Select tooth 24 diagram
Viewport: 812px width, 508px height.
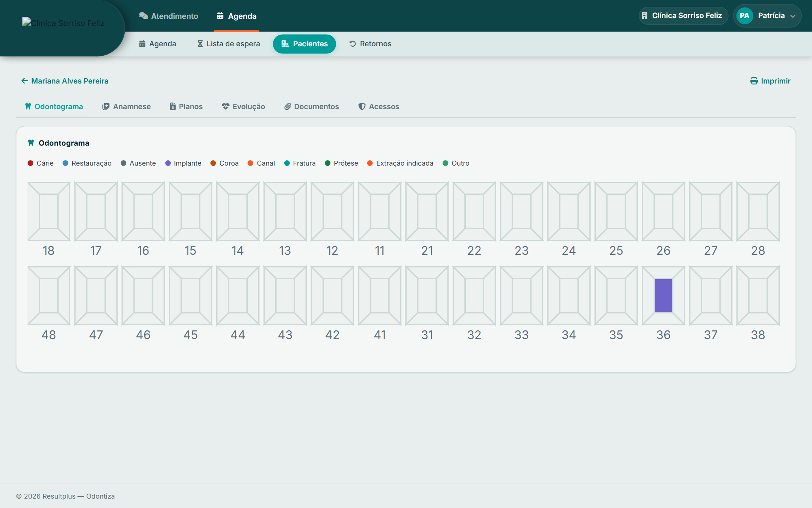click(x=569, y=211)
